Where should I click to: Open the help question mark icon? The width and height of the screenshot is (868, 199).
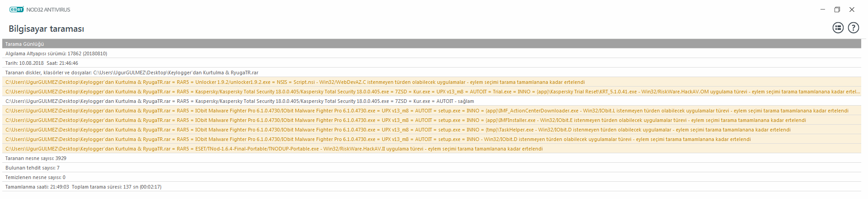(x=853, y=28)
